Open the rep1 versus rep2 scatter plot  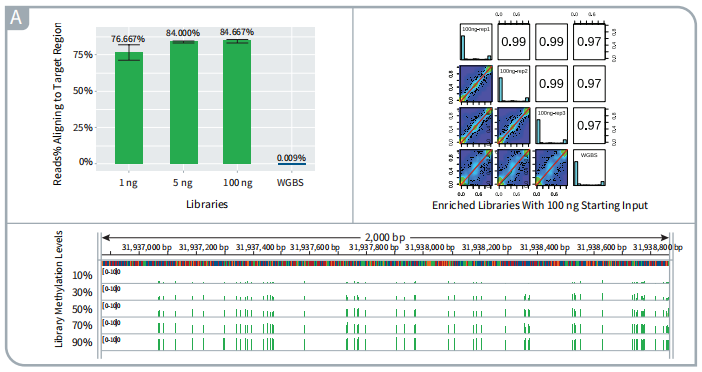point(476,84)
